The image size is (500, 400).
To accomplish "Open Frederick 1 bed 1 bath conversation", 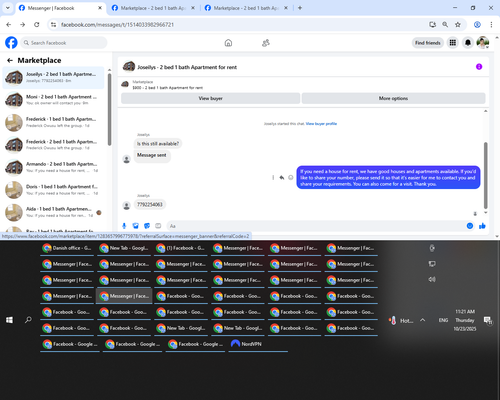I will point(53,122).
